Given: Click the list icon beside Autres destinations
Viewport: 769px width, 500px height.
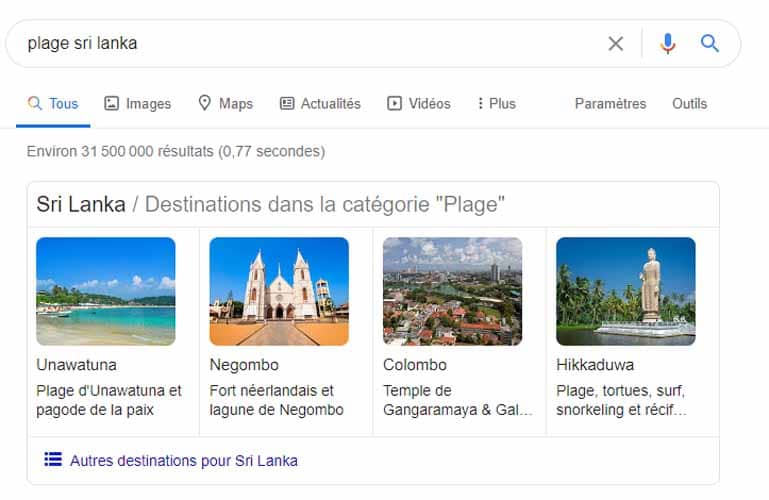Looking at the screenshot, I should pos(53,459).
